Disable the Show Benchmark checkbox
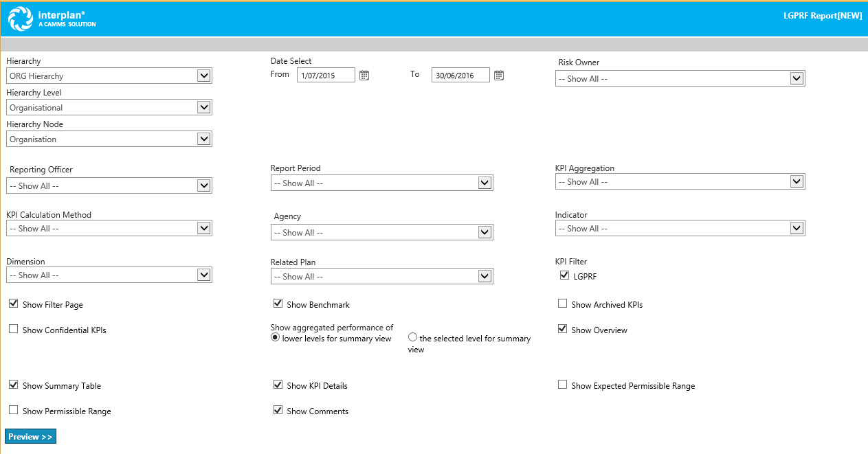868x454 pixels. [278, 304]
